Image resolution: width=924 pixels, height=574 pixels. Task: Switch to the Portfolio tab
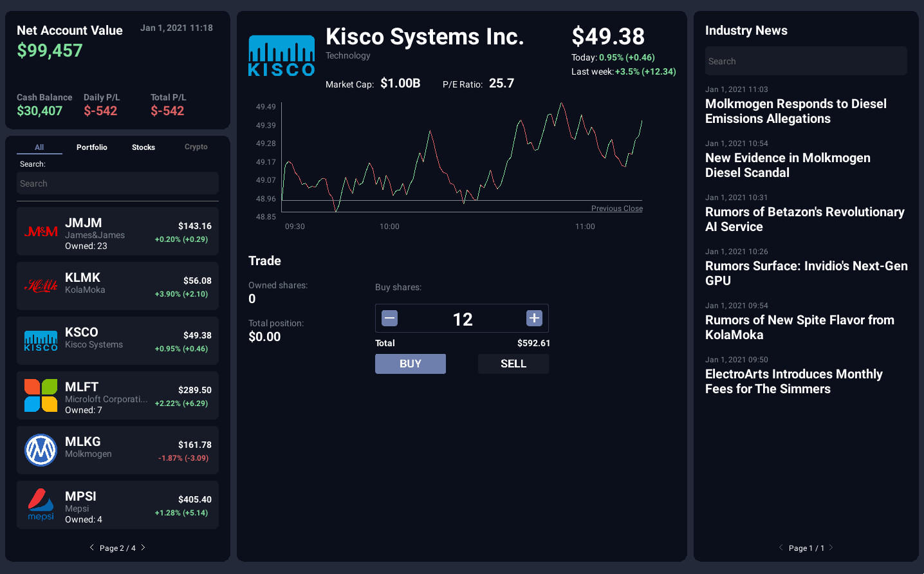[x=91, y=147]
